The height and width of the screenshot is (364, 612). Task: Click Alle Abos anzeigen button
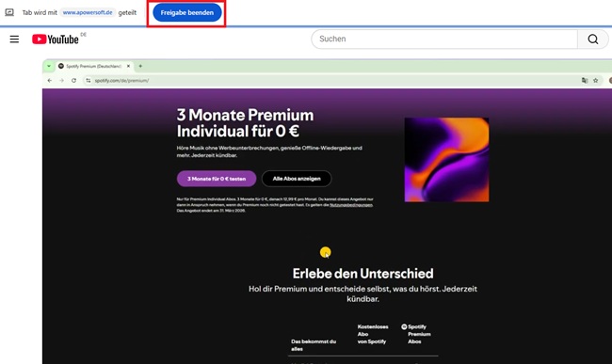tap(297, 179)
